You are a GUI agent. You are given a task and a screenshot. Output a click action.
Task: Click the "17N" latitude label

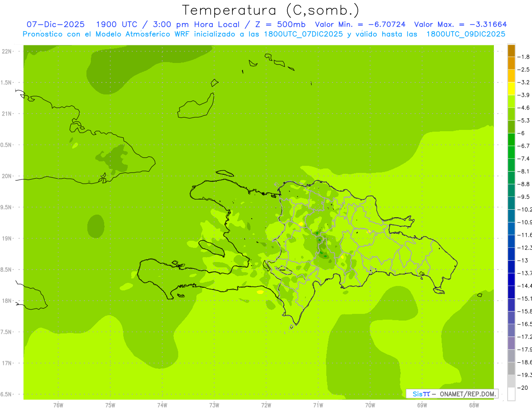click(6, 363)
